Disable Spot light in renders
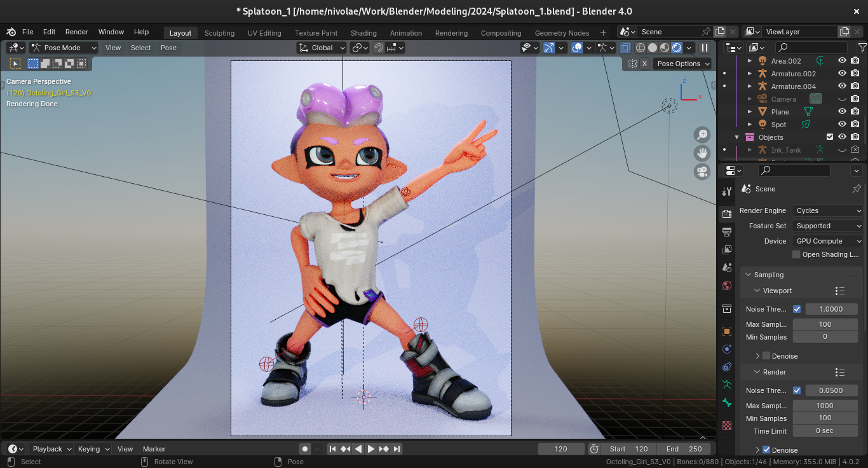The height and width of the screenshot is (468, 868). [x=855, y=125]
